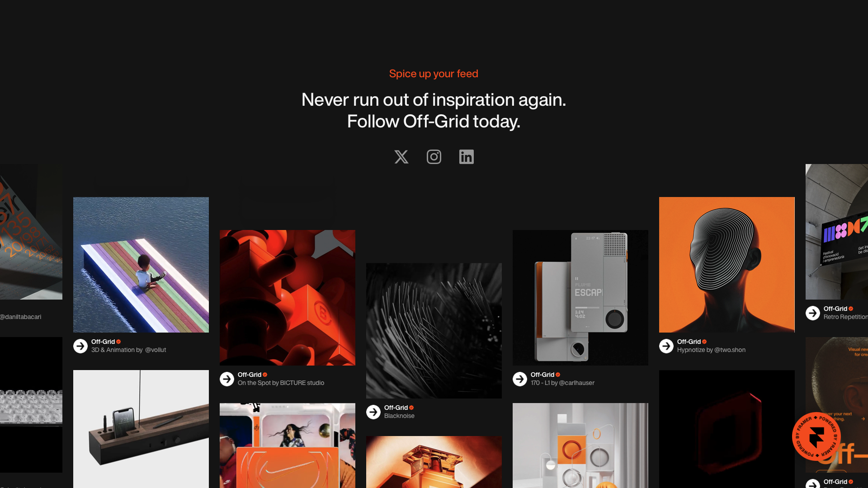The image size is (868, 488).
Task: Click arrow icon beside Retro Repetition post
Action: coord(813,313)
